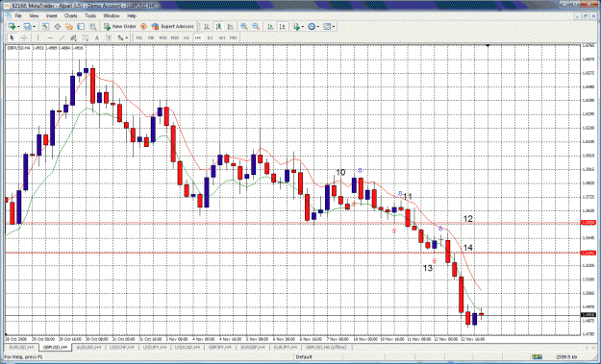Expand the New Chart dropdown arrow
This screenshot has width=601, height=364.
click(x=18, y=26)
